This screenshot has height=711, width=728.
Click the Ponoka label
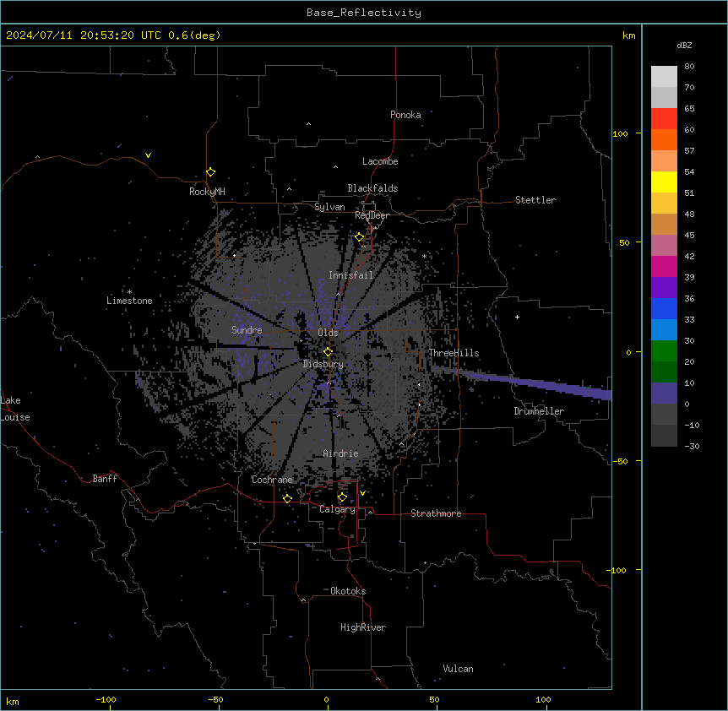[405, 115]
